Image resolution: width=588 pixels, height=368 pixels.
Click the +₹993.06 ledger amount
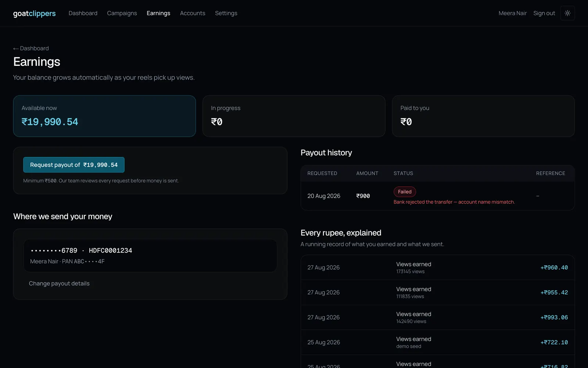pyautogui.click(x=554, y=318)
